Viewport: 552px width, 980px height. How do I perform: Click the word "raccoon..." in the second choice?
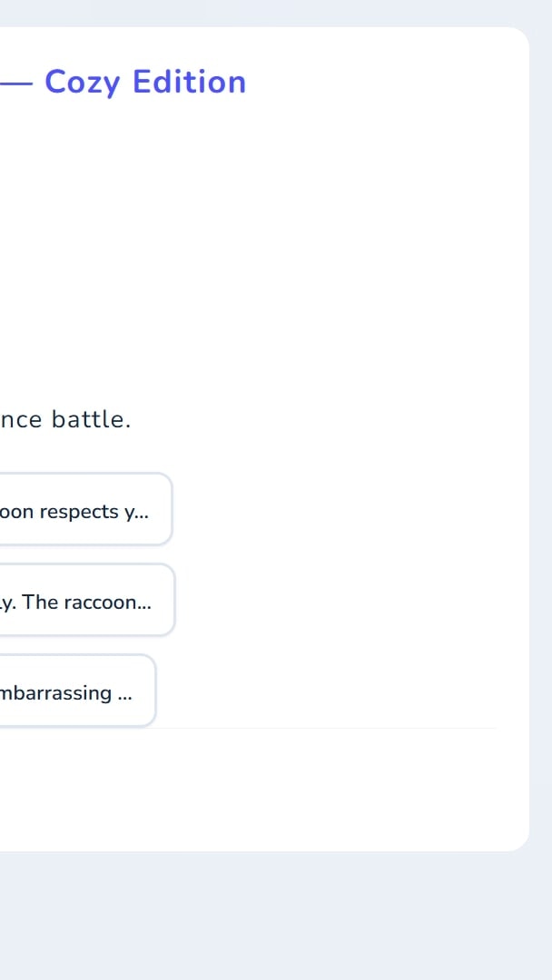(108, 602)
